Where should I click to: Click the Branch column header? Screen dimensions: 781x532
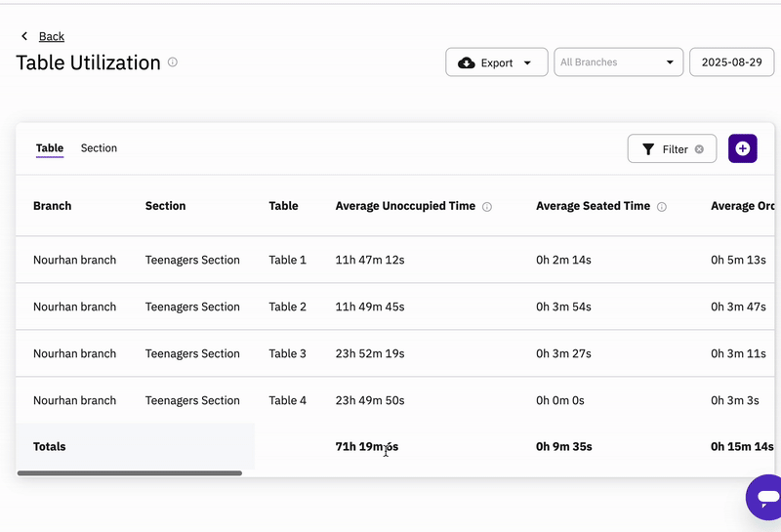(x=52, y=206)
